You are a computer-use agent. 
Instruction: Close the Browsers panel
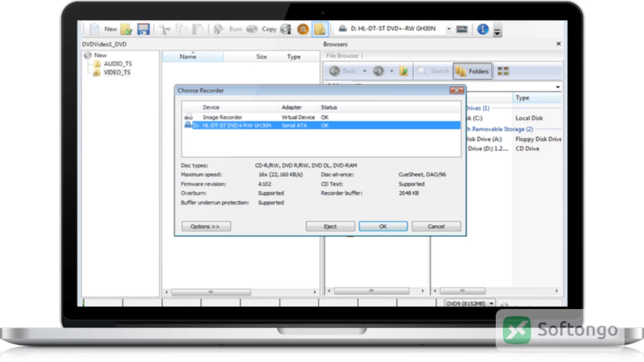pyautogui.click(x=558, y=44)
